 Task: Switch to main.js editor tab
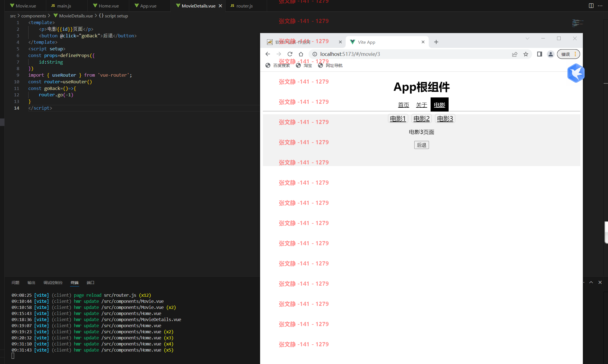click(64, 6)
